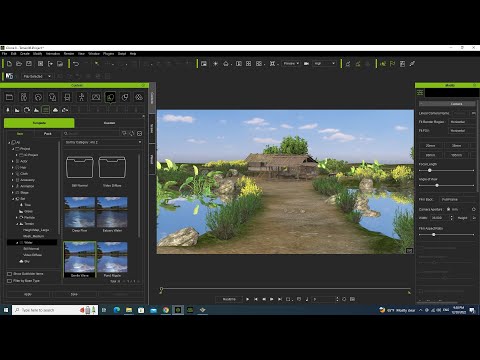Expand the Particle tree node

[17, 217]
